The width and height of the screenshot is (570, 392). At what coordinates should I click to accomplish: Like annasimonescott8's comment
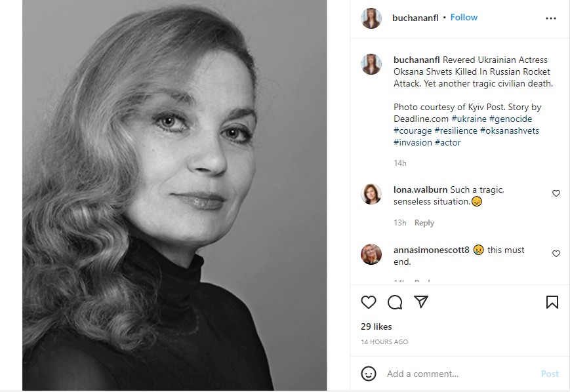pyautogui.click(x=556, y=254)
